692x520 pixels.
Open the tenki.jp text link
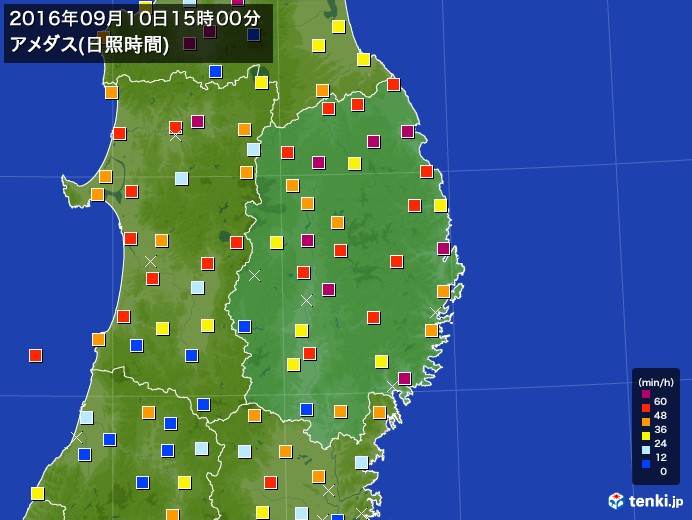pyautogui.click(x=656, y=501)
